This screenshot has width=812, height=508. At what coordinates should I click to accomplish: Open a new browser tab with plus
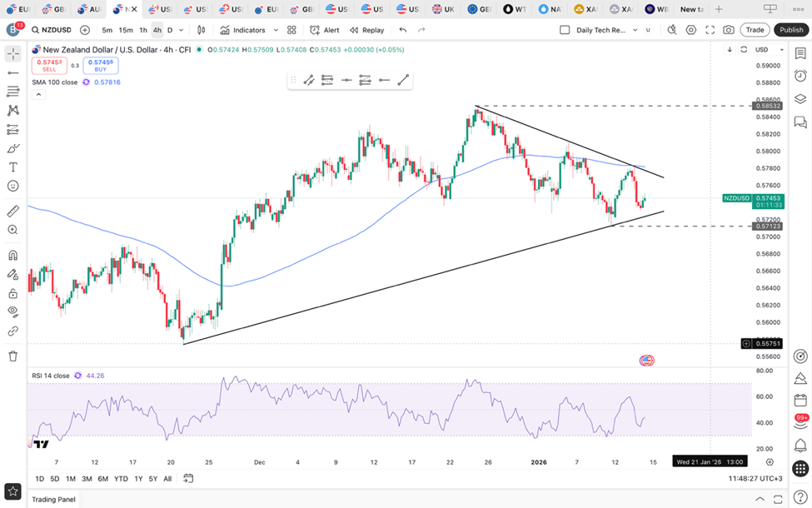tap(719, 9)
